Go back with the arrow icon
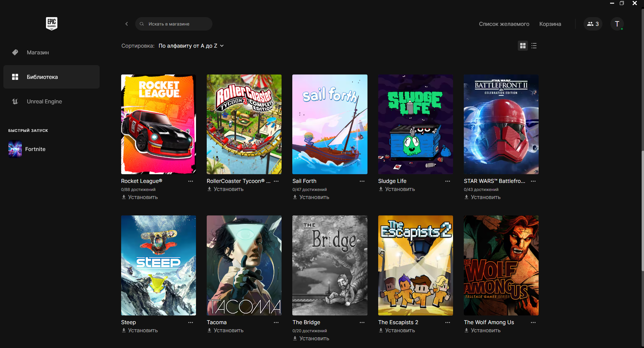 127,24
